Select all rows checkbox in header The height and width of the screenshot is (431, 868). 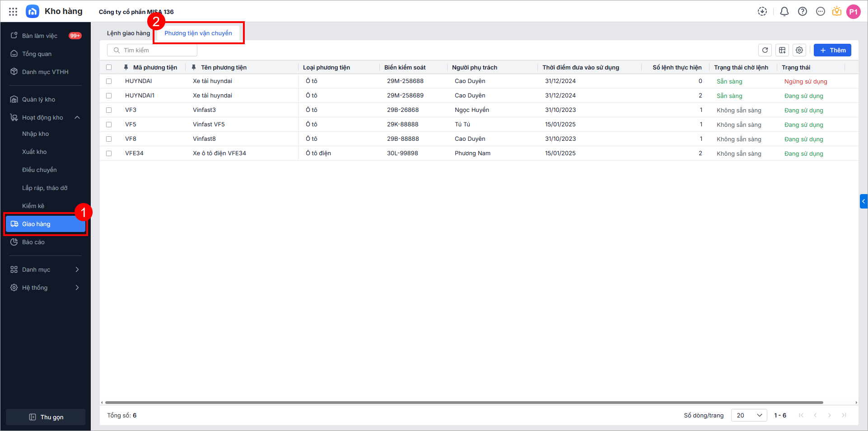coord(109,67)
